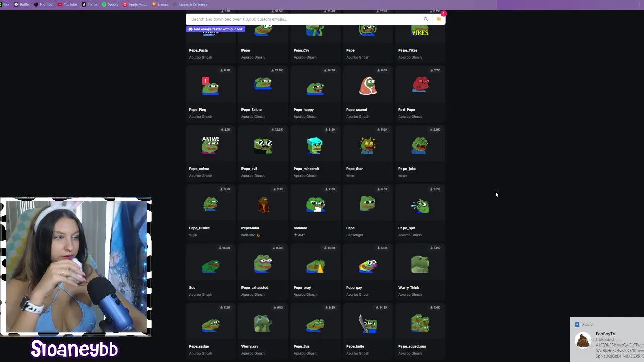Click the PooBoyTV avatar in Discord notification
Viewport: 644px width, 362px height.
pos(583,341)
